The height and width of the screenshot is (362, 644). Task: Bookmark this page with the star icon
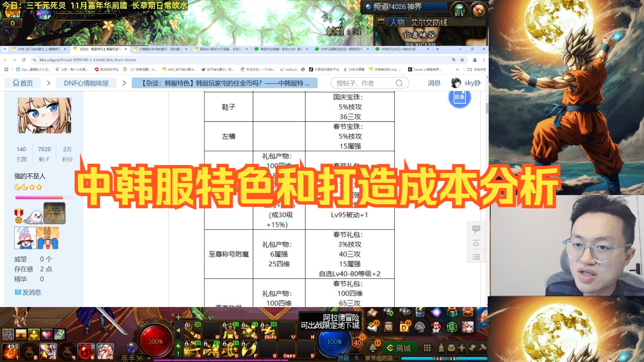(462, 60)
